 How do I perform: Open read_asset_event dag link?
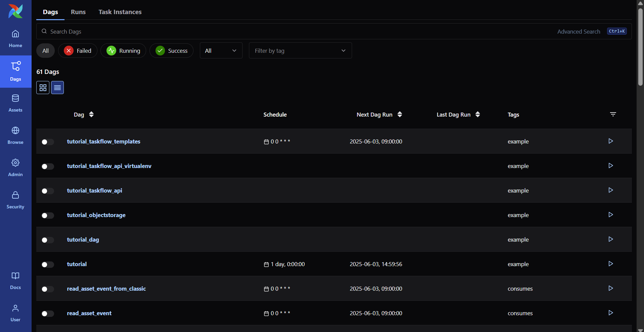(89, 313)
